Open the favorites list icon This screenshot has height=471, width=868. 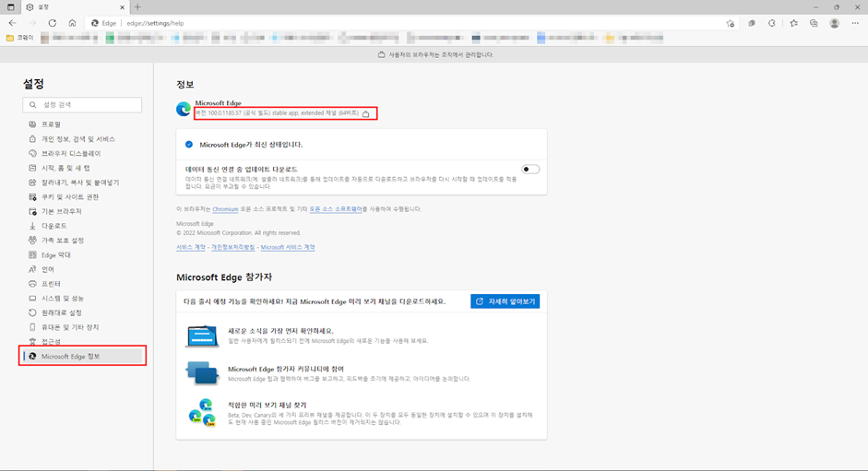tap(794, 23)
